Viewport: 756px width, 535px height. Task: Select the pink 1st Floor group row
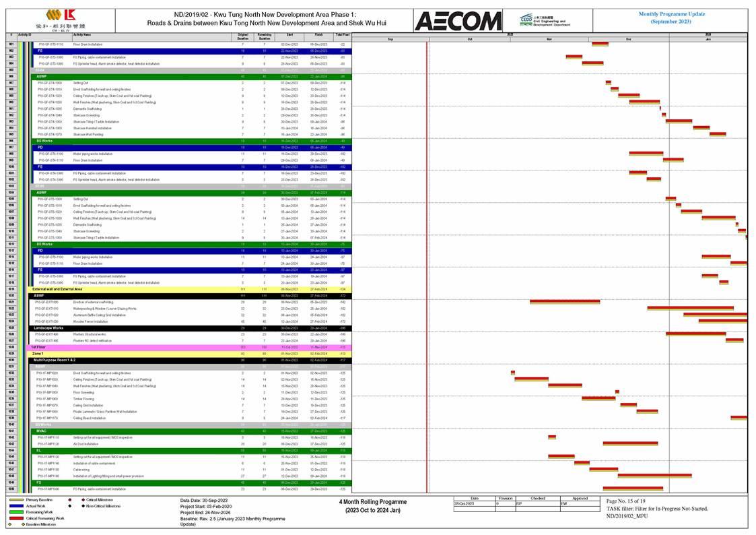pyautogui.click(x=135, y=348)
